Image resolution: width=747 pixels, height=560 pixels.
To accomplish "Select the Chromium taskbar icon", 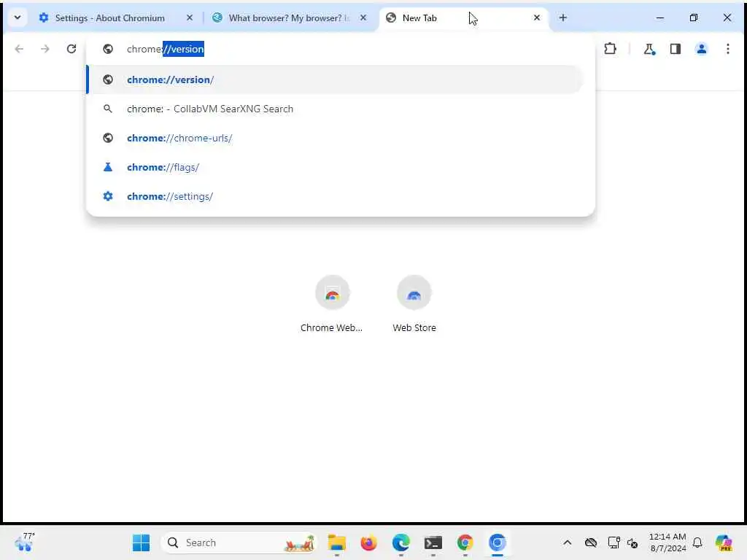I will (x=497, y=542).
